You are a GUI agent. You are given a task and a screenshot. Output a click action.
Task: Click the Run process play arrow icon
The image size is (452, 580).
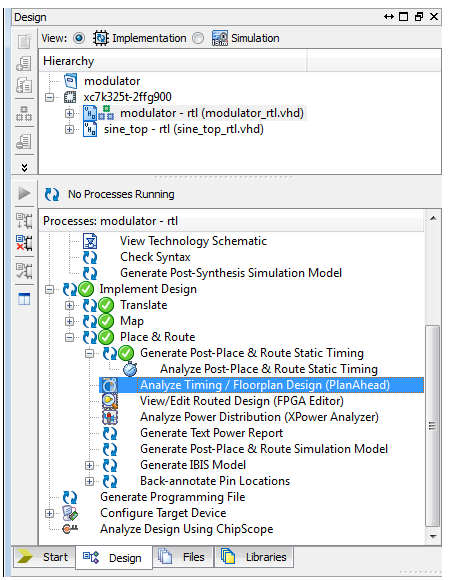tap(24, 193)
